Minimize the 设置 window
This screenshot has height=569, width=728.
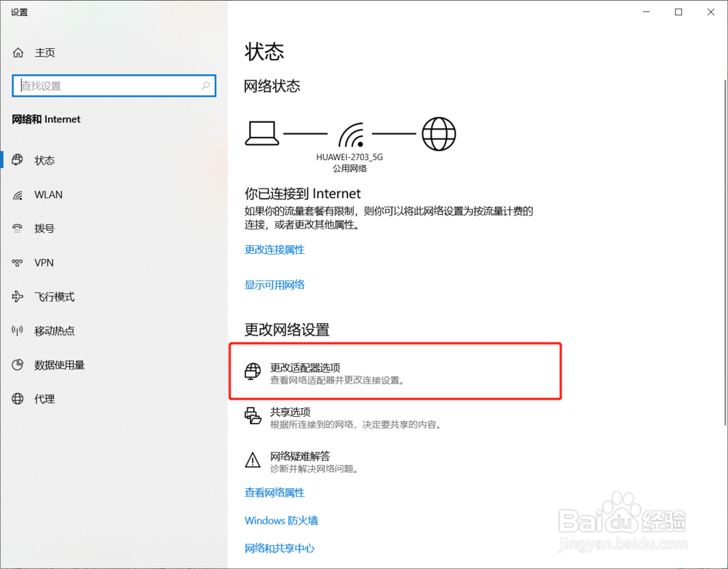[646, 12]
